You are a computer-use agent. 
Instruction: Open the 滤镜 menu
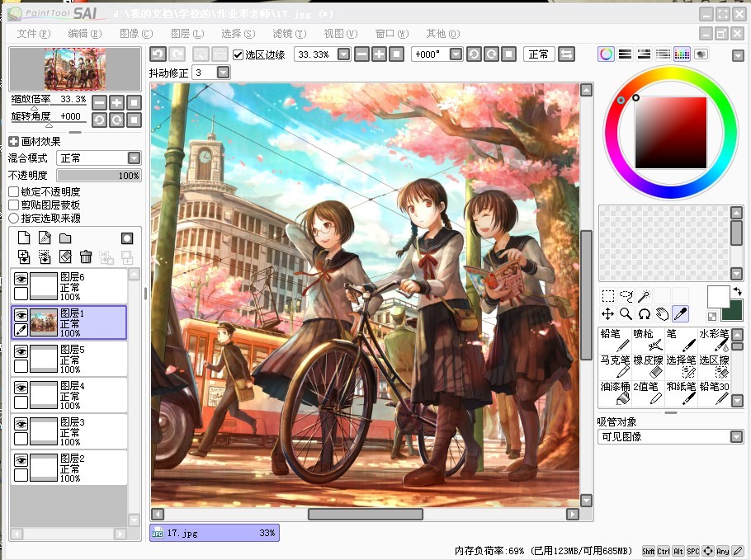[x=286, y=34]
